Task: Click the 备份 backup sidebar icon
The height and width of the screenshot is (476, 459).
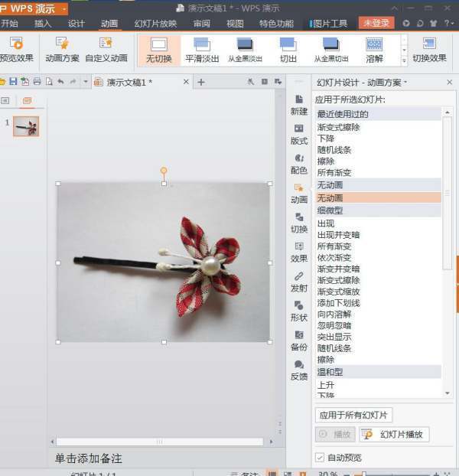Action: tap(299, 341)
